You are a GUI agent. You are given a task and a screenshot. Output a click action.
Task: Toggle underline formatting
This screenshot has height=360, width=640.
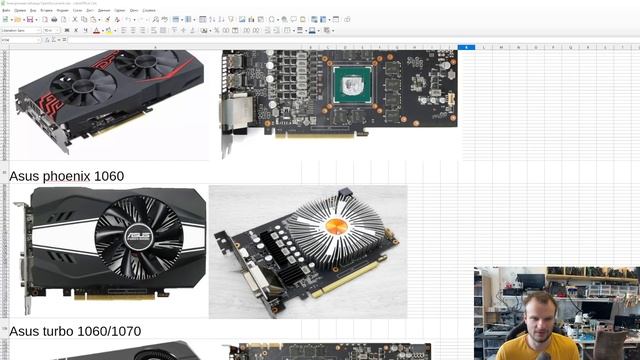(85, 30)
